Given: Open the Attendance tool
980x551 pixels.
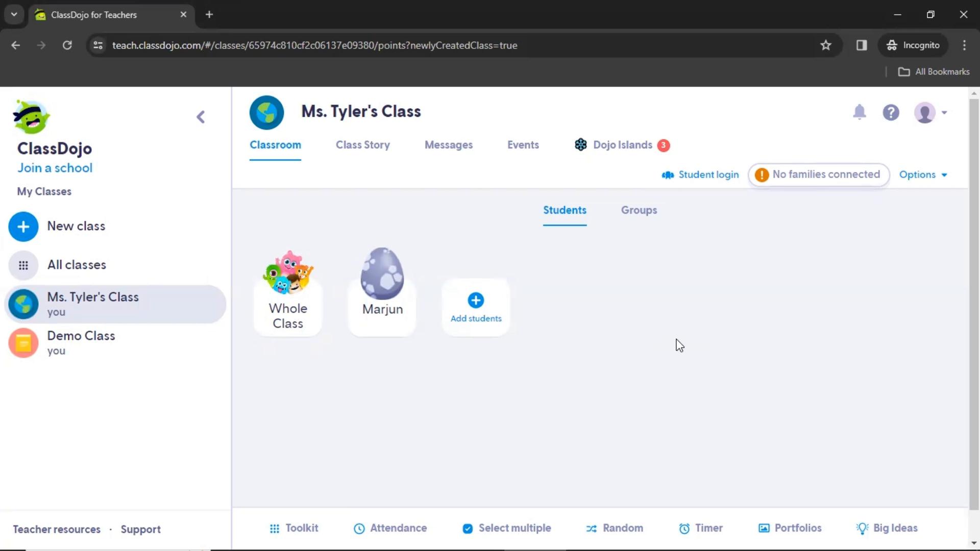Looking at the screenshot, I should pyautogui.click(x=390, y=528).
